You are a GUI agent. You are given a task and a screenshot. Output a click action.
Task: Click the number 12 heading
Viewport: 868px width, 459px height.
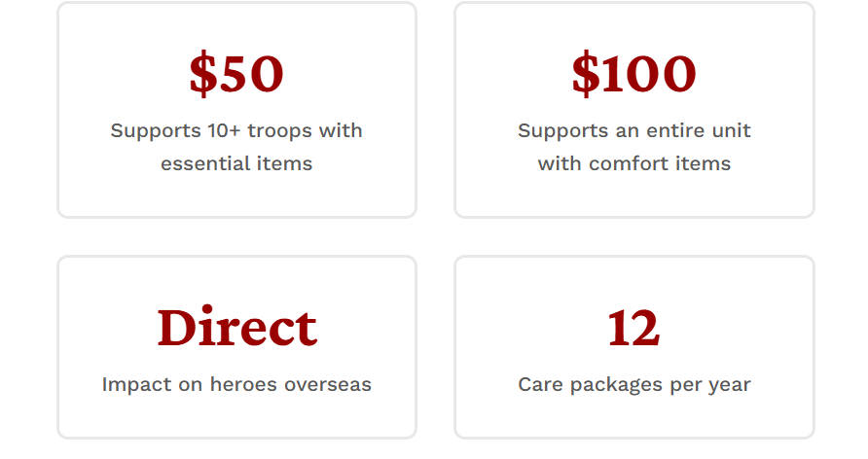point(633,328)
